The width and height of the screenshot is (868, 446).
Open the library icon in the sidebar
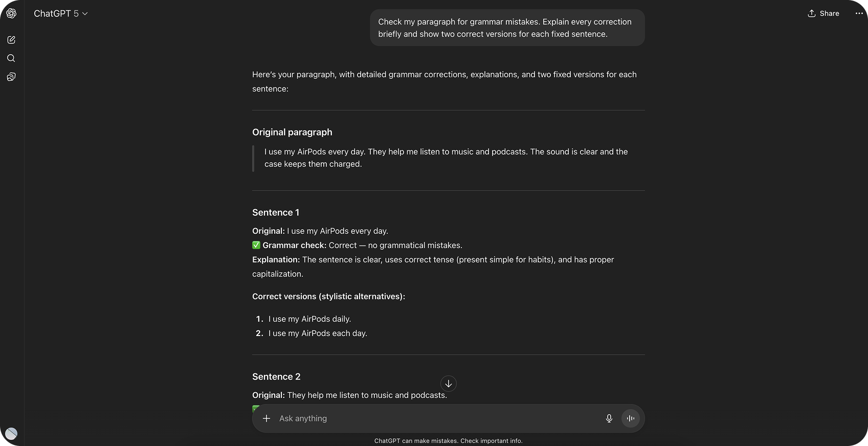(11, 77)
